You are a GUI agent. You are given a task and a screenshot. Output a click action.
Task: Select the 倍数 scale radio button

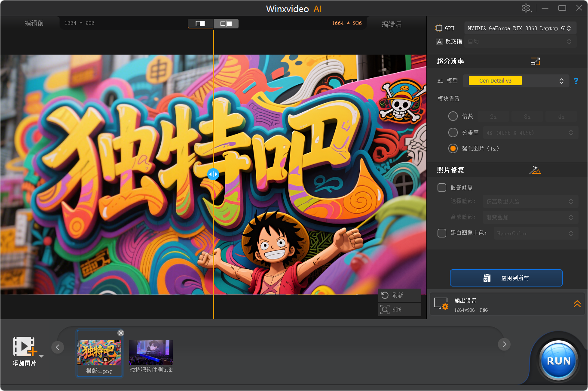453,116
